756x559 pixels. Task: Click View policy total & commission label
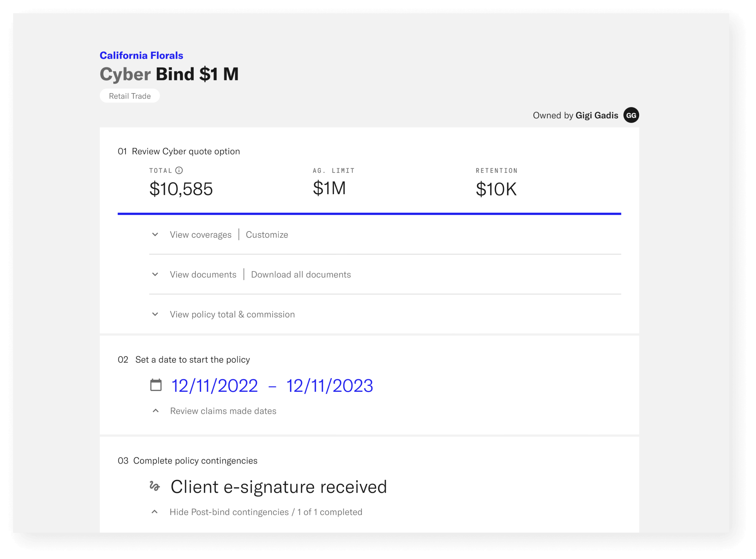coord(232,314)
